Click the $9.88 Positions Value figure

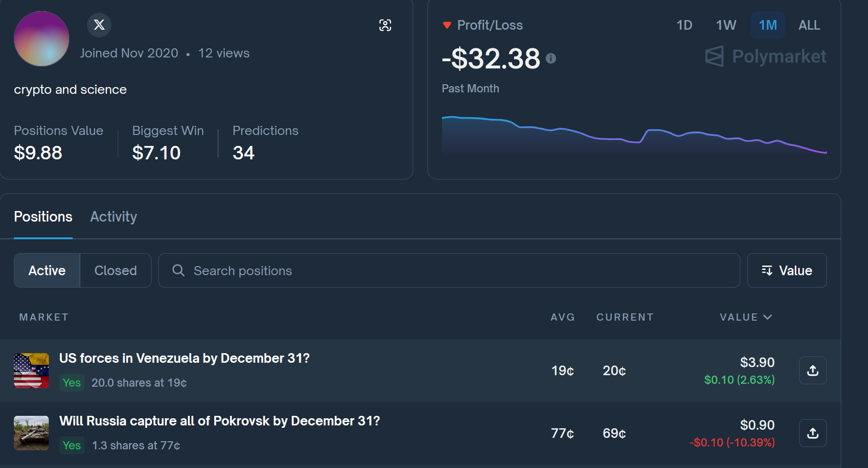pyautogui.click(x=38, y=153)
